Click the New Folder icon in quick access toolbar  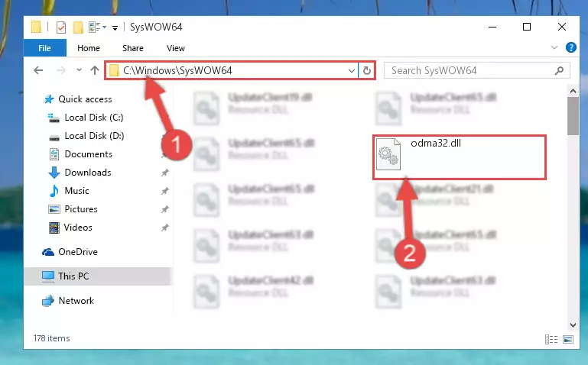pos(78,27)
